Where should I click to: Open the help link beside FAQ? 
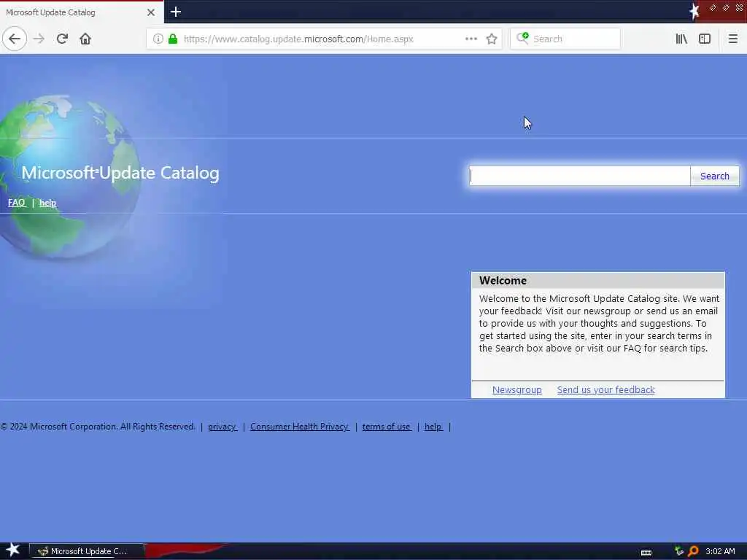(x=47, y=203)
